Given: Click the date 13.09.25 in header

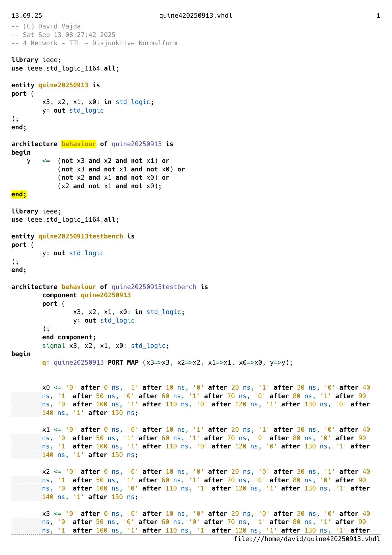Looking at the screenshot, I should pos(27,15).
